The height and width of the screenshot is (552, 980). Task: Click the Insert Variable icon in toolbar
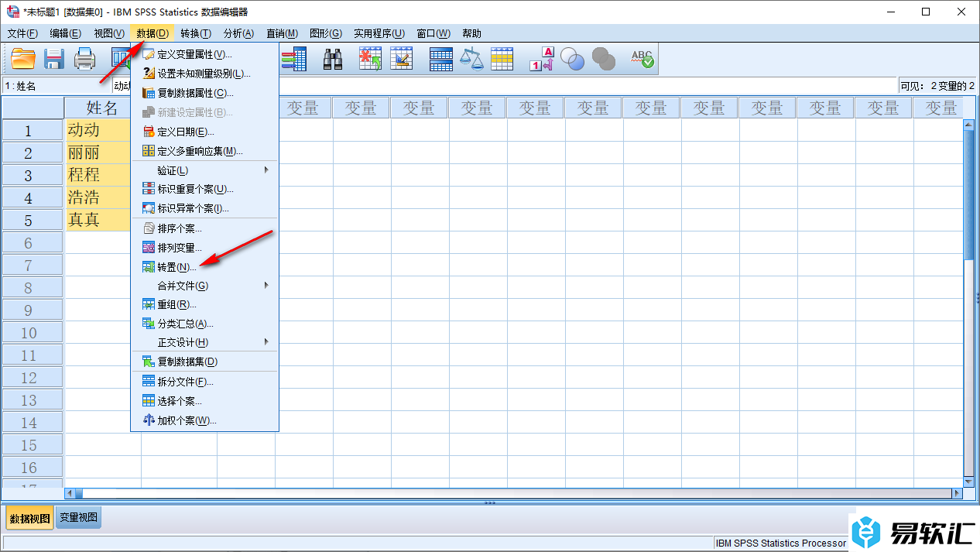click(401, 59)
